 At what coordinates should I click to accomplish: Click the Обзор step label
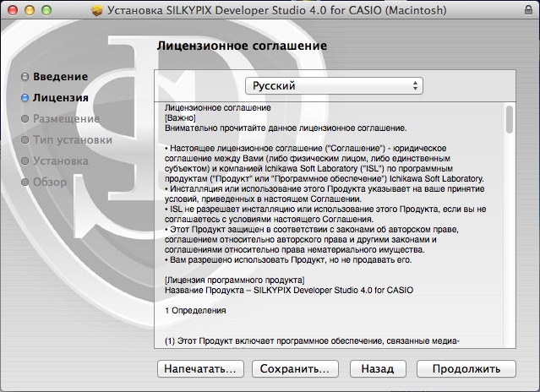(x=50, y=182)
